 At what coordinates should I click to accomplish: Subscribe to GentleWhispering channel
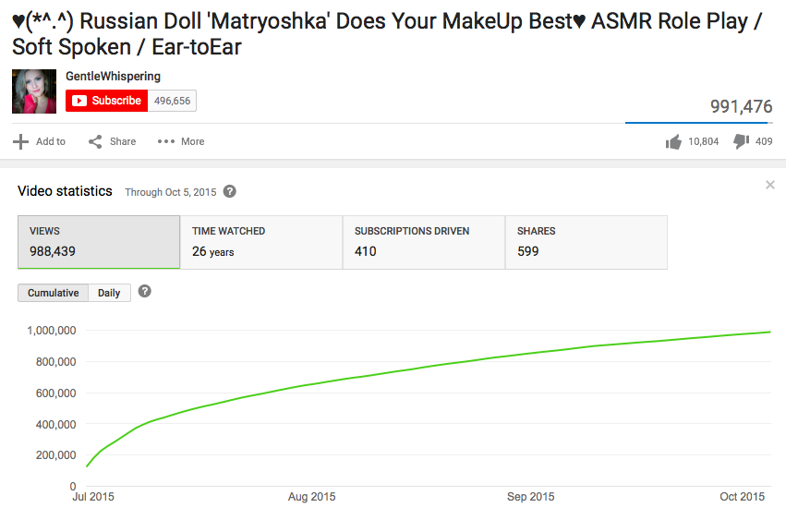click(107, 101)
